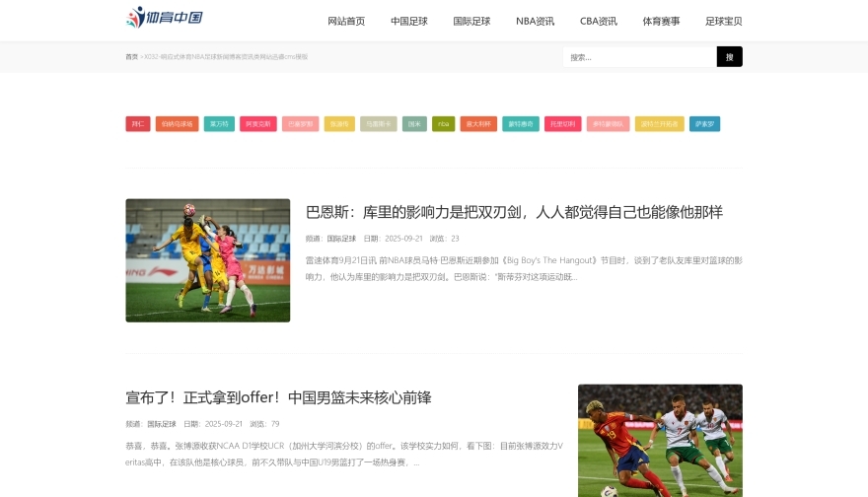The image size is (868, 497).
Task: Click the 萨索罗 tag
Action: [704, 124]
